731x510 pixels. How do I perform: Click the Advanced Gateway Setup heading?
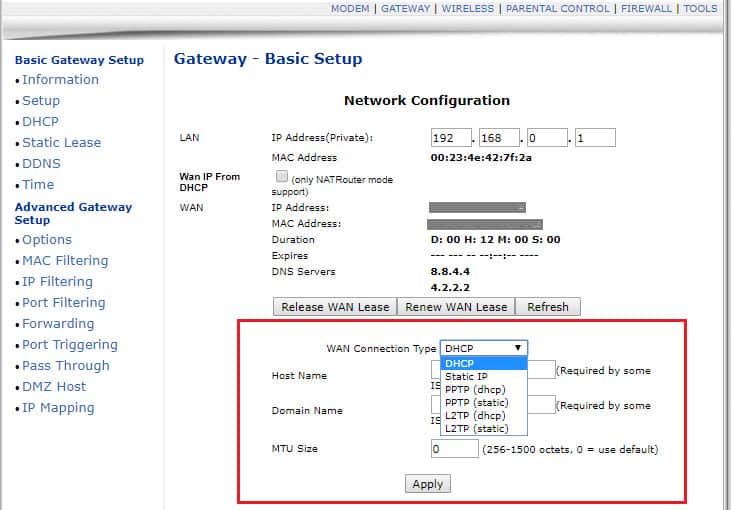click(73, 213)
